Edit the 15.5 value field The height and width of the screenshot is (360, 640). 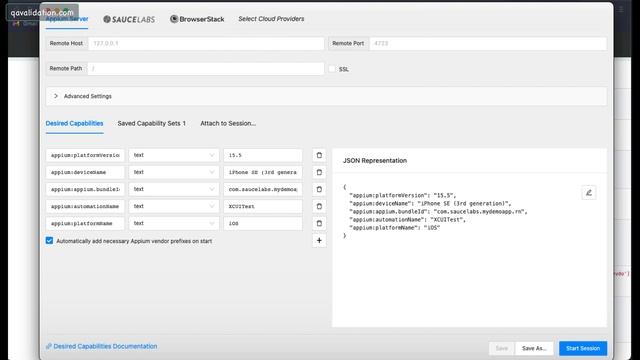pyautogui.click(x=263, y=155)
